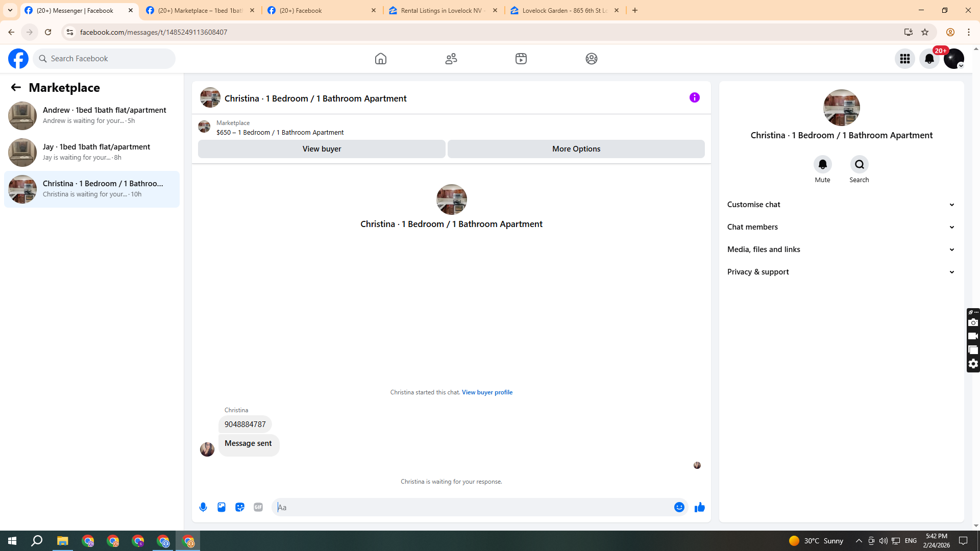This screenshot has width=980, height=551.
Task: Open the emoji picker in message box
Action: click(679, 507)
